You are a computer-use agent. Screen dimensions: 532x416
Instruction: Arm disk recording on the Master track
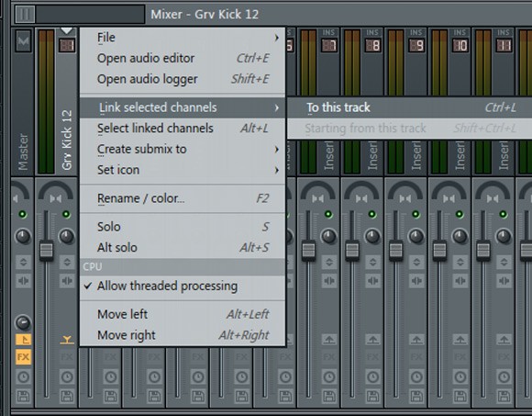[x=23, y=397]
